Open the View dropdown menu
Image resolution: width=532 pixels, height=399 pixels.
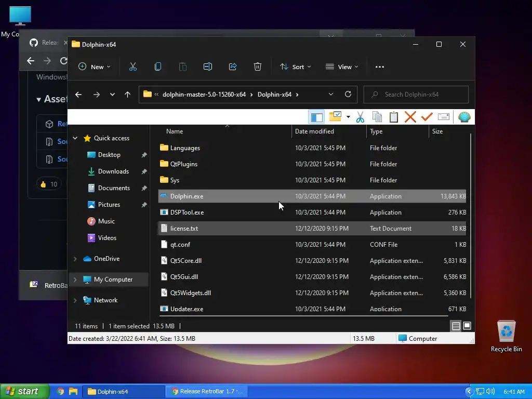342,67
